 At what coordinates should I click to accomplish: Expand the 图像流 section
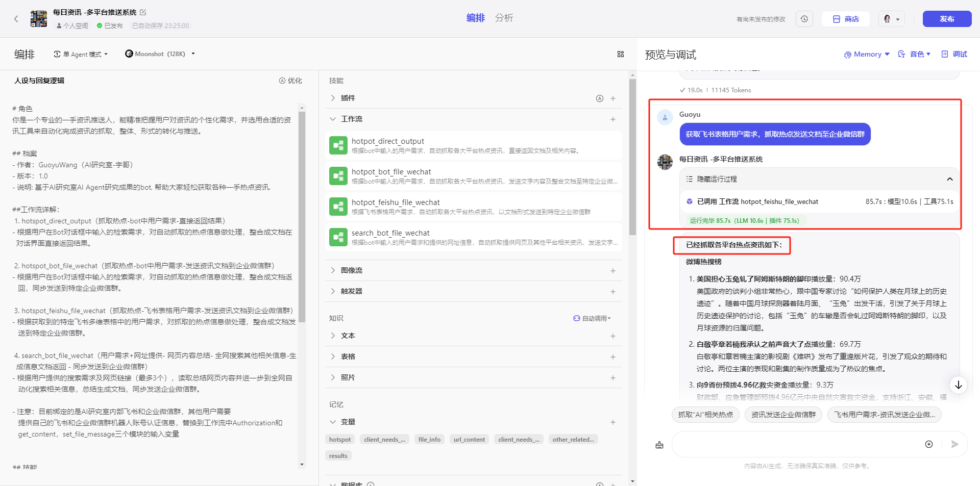click(333, 270)
